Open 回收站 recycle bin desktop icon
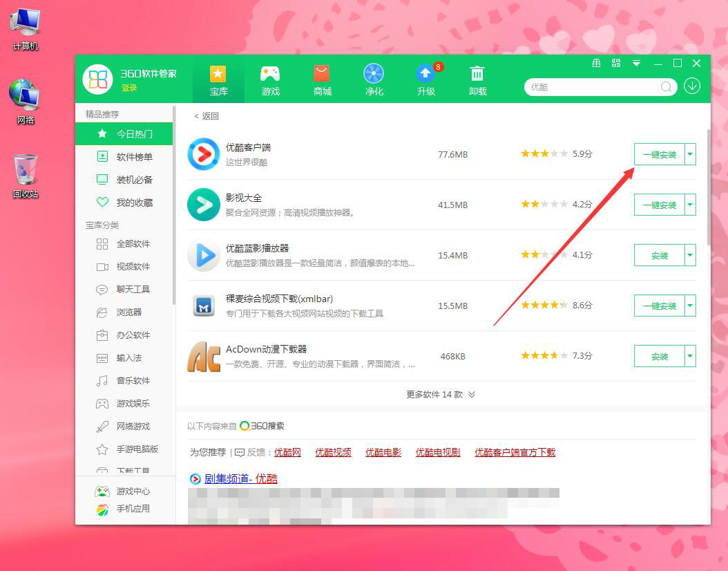Screen dimensions: 728x571 click(x=25, y=176)
